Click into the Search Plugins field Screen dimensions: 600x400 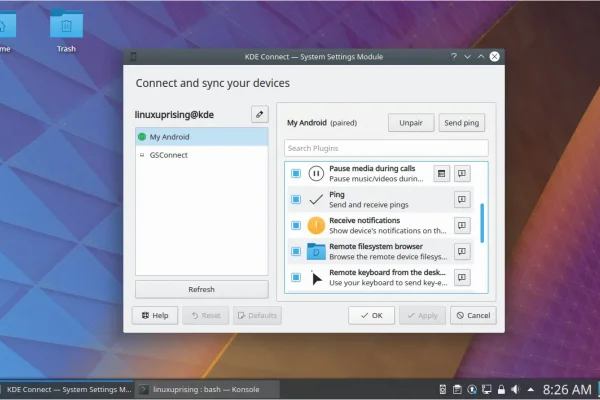tap(386, 148)
